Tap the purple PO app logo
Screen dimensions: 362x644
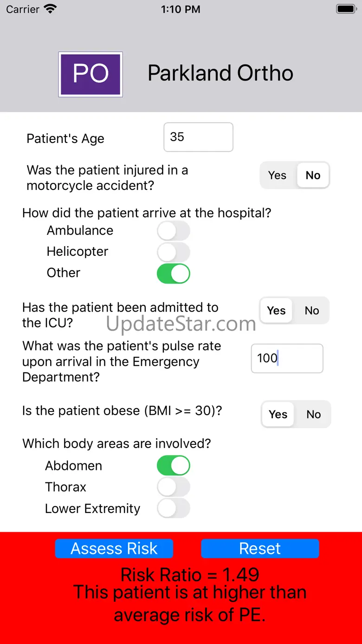[90, 74]
